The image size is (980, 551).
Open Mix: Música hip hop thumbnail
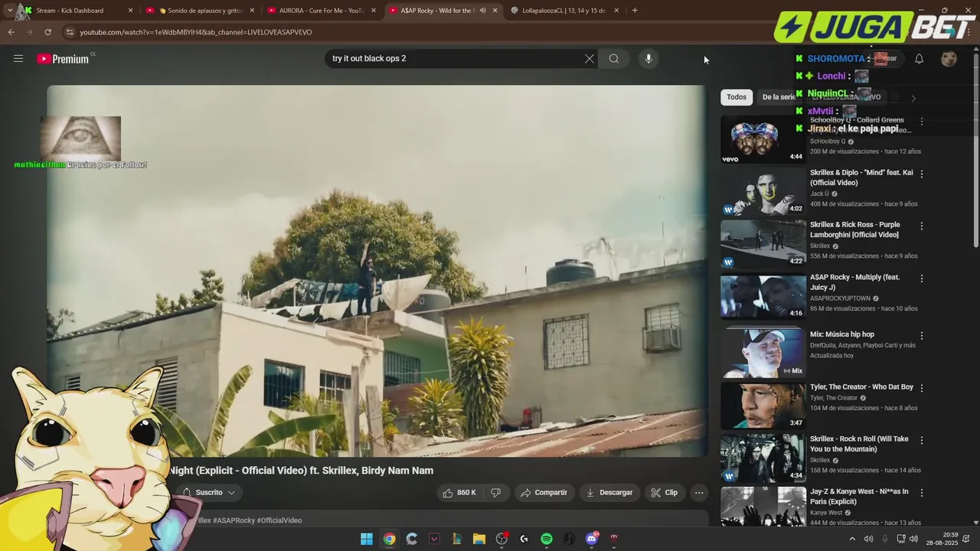pyautogui.click(x=763, y=353)
